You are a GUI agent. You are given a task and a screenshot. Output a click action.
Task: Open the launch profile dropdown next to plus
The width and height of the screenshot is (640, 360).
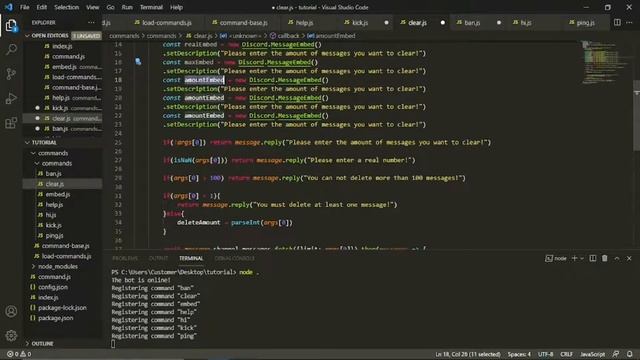(582, 258)
